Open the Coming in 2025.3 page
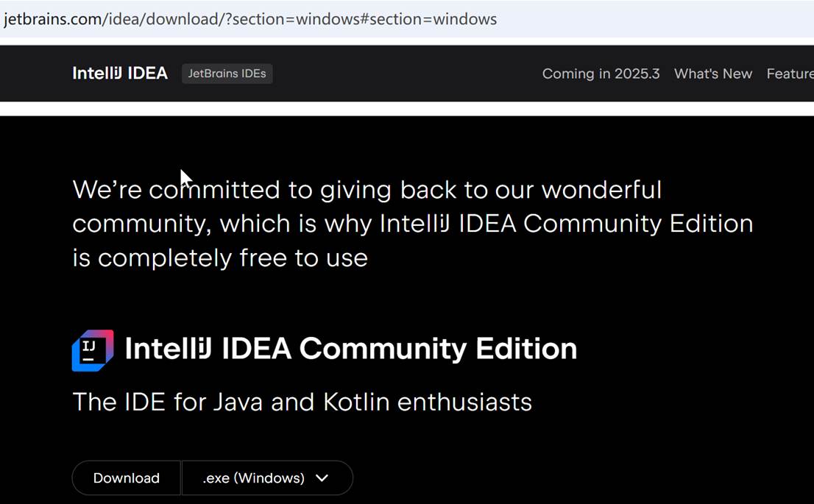Image resolution: width=814 pixels, height=504 pixels. pyautogui.click(x=601, y=74)
